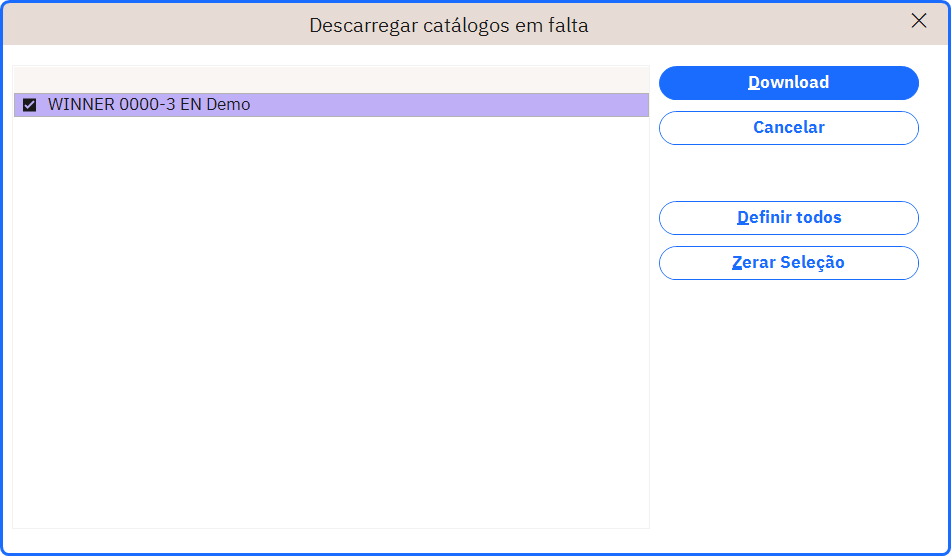Click the blank catalog list header bar
951x556 pixels.
331,79
